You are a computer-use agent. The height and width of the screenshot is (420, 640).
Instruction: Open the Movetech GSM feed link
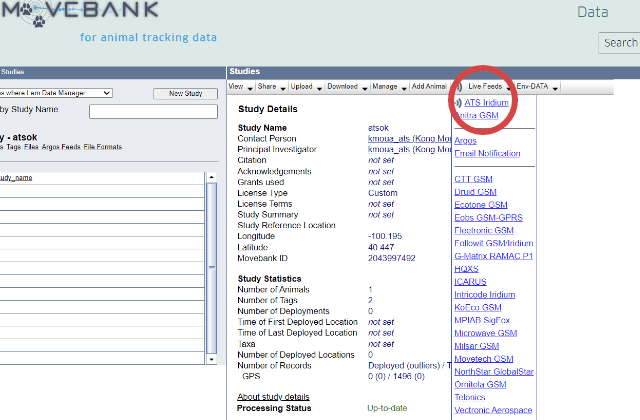tap(484, 359)
